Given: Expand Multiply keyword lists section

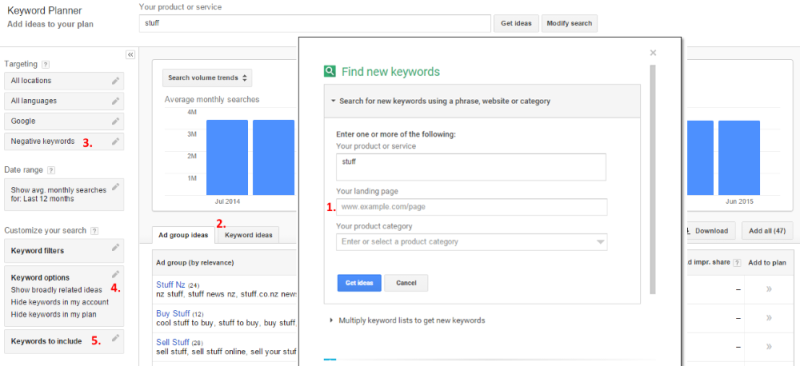Looking at the screenshot, I should point(331,321).
